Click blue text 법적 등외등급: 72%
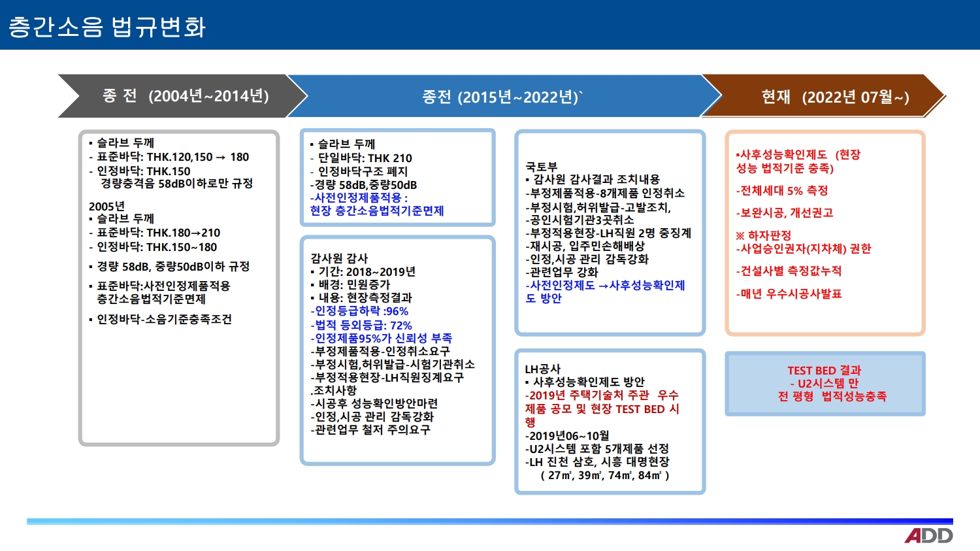980x551 pixels. pos(363,326)
